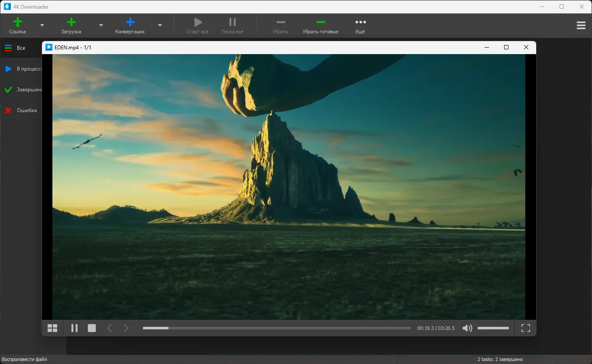
Task: Select the Все filter tab
Action: click(21, 48)
